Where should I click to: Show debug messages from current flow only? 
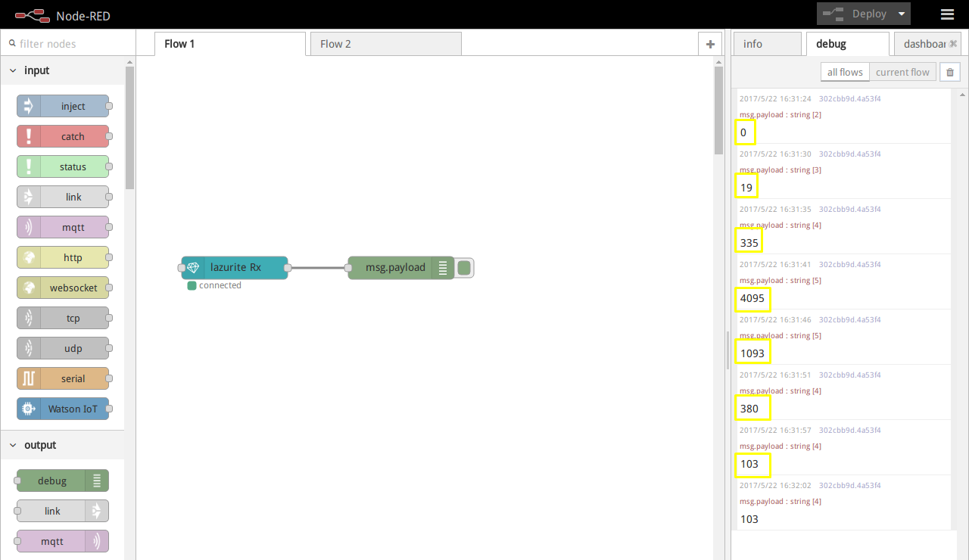[x=902, y=72]
